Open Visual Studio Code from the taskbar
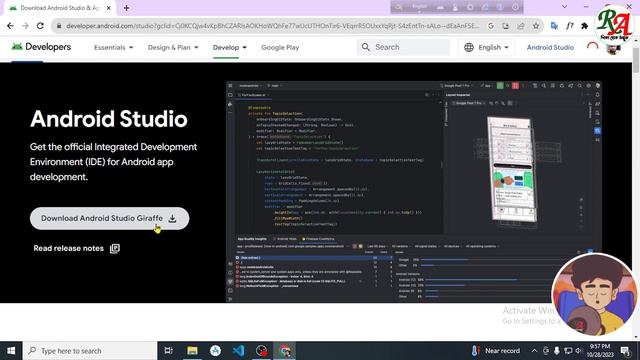The image size is (640, 360). coord(238,351)
